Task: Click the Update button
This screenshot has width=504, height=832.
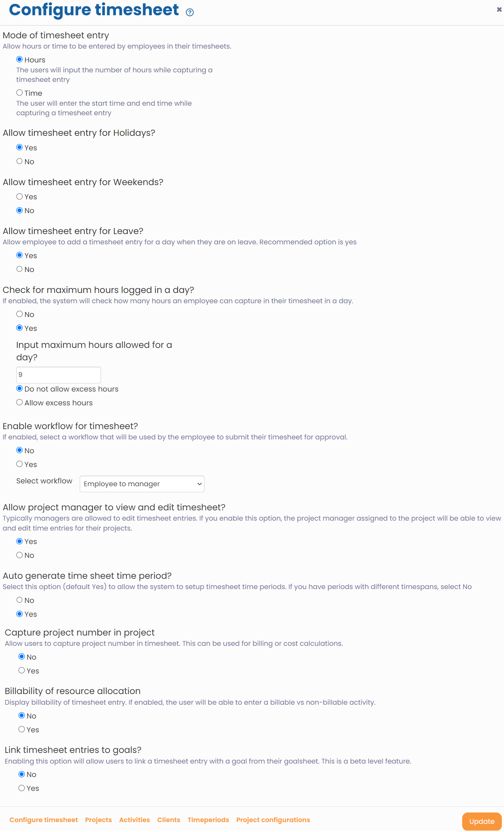Action: (x=481, y=822)
